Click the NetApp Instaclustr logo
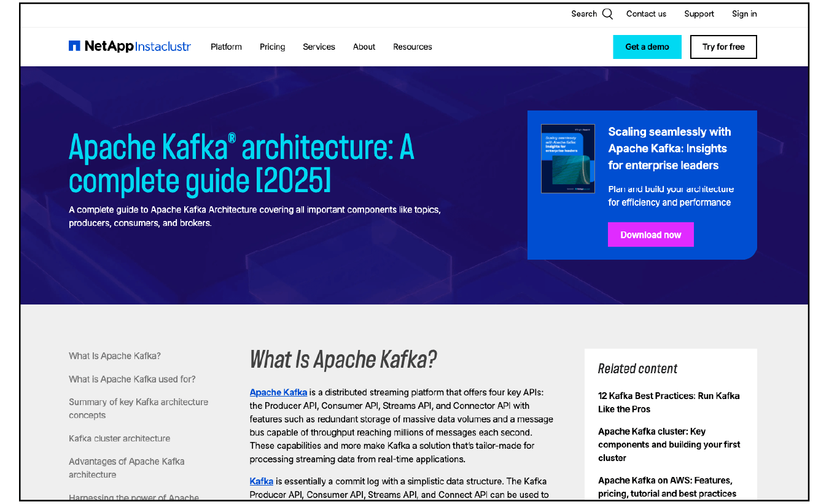The height and width of the screenshot is (504, 829). point(129,46)
